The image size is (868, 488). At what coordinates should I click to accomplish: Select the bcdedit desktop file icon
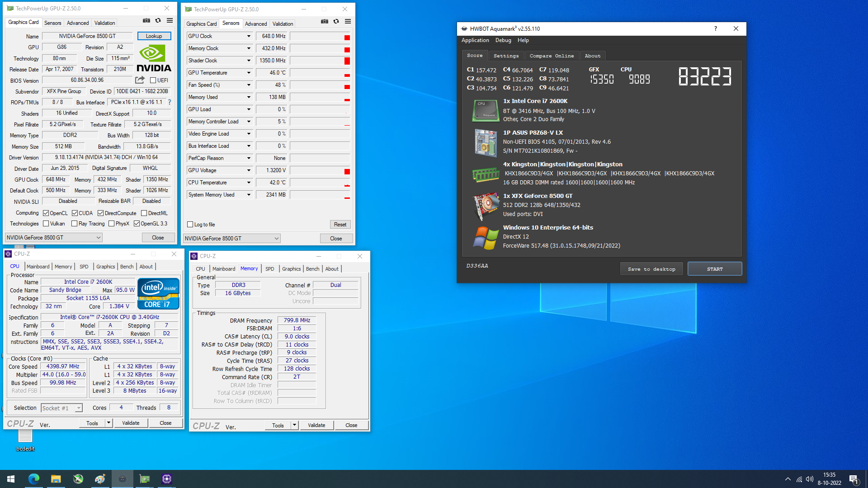[x=25, y=439]
